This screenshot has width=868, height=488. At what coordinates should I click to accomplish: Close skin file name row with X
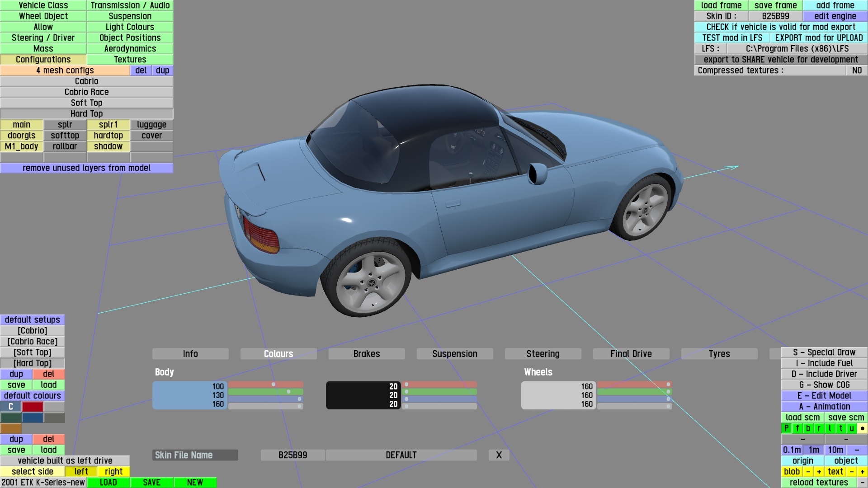click(x=499, y=455)
